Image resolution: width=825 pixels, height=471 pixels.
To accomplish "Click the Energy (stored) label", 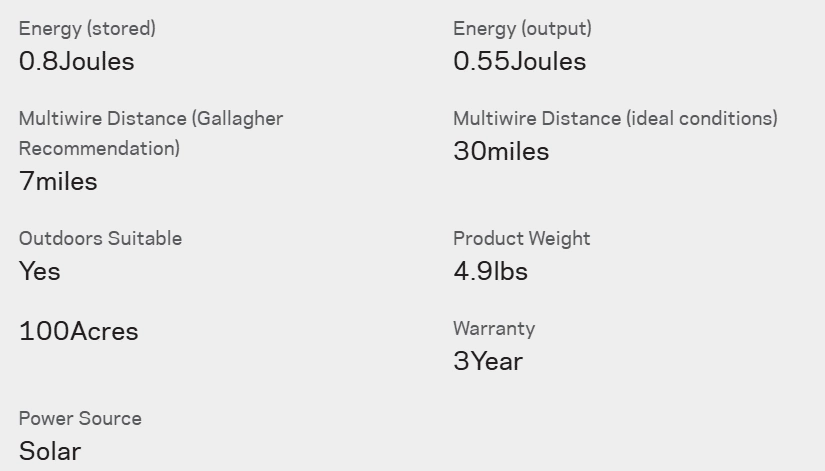I will [87, 28].
